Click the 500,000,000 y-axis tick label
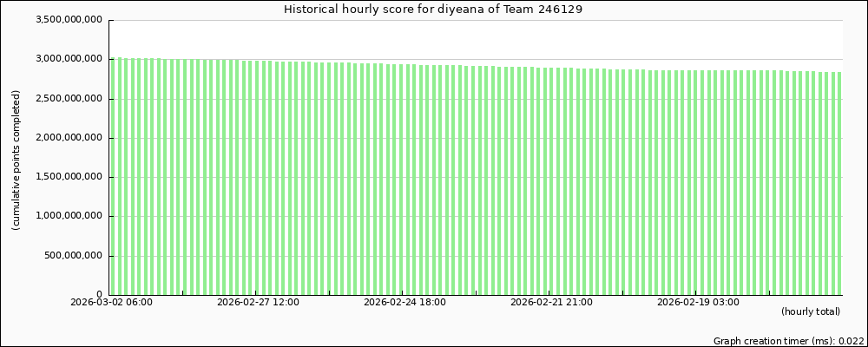868x347 pixels. pos(75,256)
